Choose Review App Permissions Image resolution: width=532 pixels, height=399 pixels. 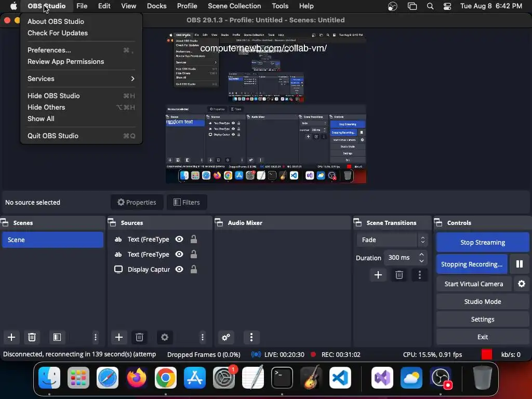point(81,62)
